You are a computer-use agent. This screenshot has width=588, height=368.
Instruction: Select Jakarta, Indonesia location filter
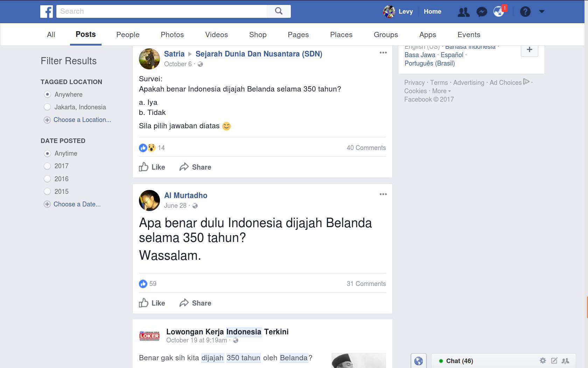(x=47, y=107)
